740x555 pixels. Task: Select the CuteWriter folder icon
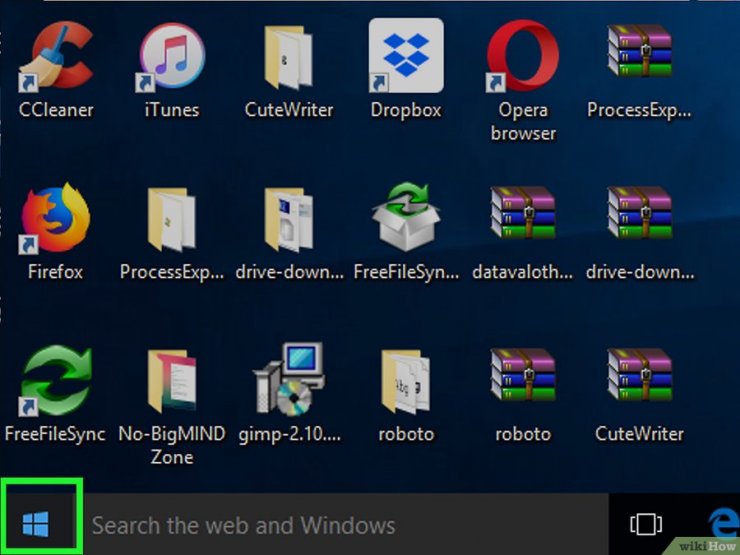(288, 58)
